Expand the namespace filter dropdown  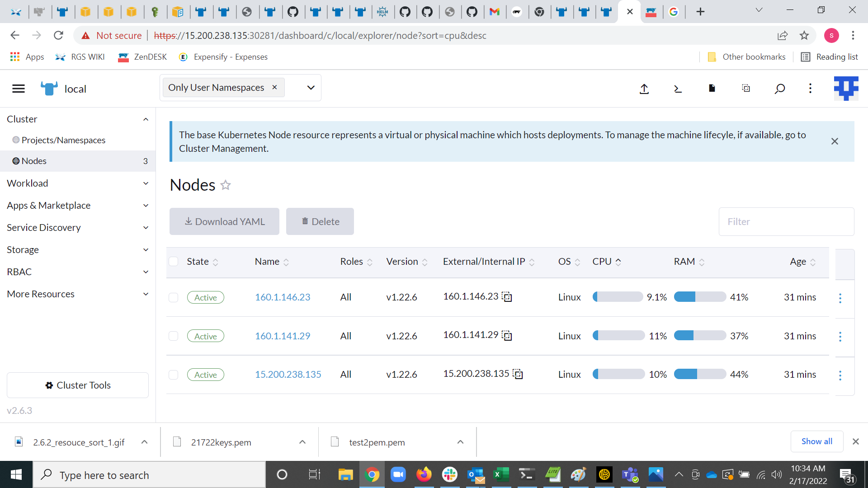coord(311,87)
